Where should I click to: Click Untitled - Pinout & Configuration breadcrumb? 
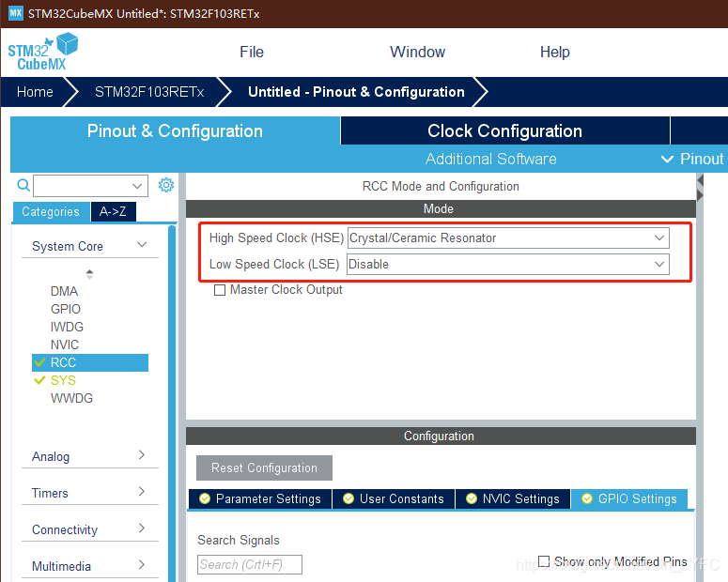(x=356, y=92)
